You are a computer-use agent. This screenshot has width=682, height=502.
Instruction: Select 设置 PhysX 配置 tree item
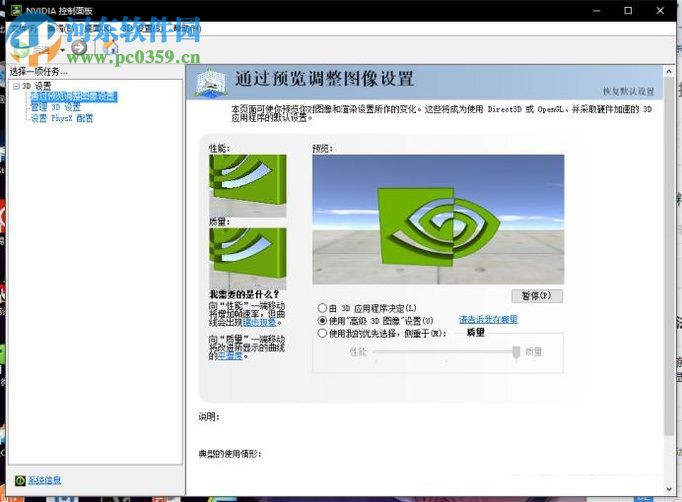click(61, 118)
